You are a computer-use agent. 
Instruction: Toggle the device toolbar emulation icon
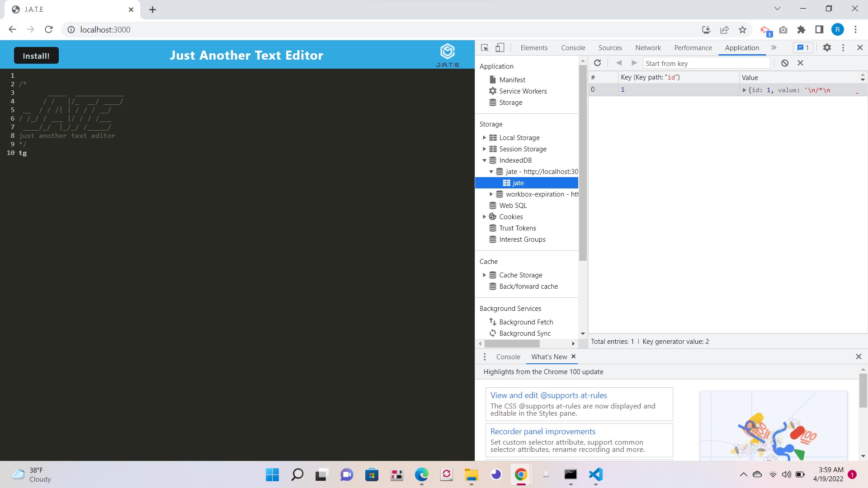(500, 47)
